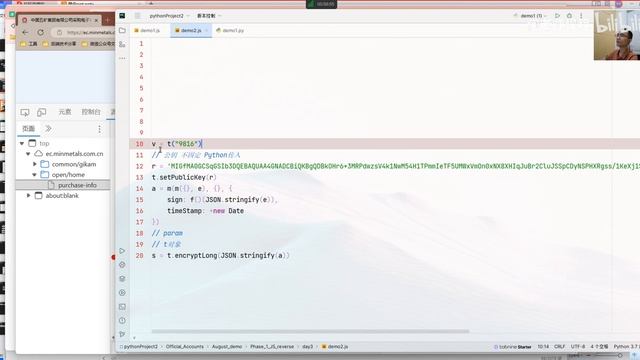Open the Problems tool window icon

tap(122, 320)
